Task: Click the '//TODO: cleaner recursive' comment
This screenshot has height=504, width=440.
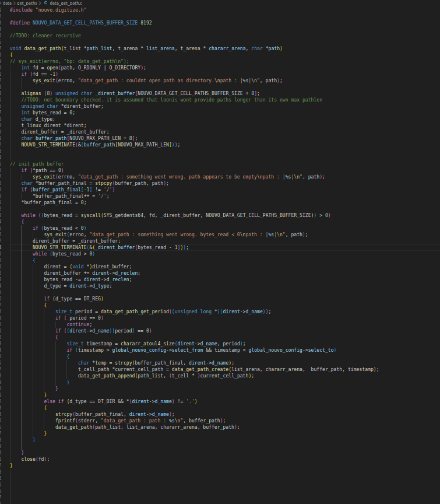Action: pos(45,36)
